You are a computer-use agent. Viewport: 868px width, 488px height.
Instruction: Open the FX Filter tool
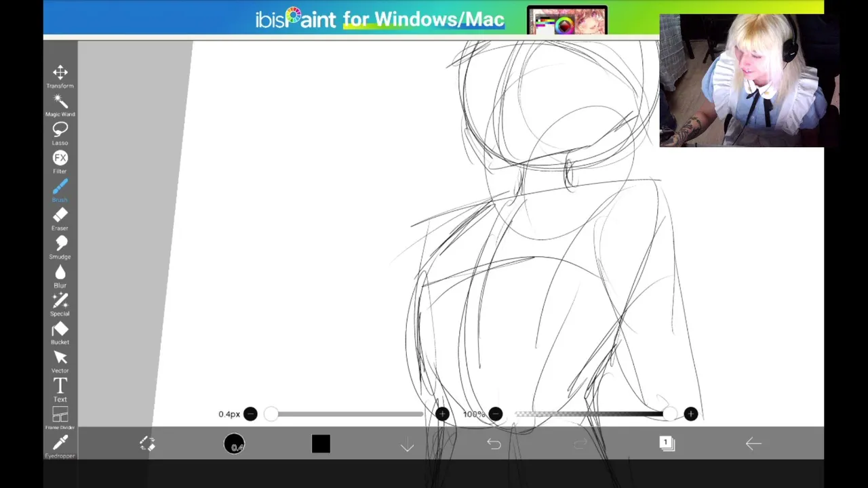(x=60, y=162)
